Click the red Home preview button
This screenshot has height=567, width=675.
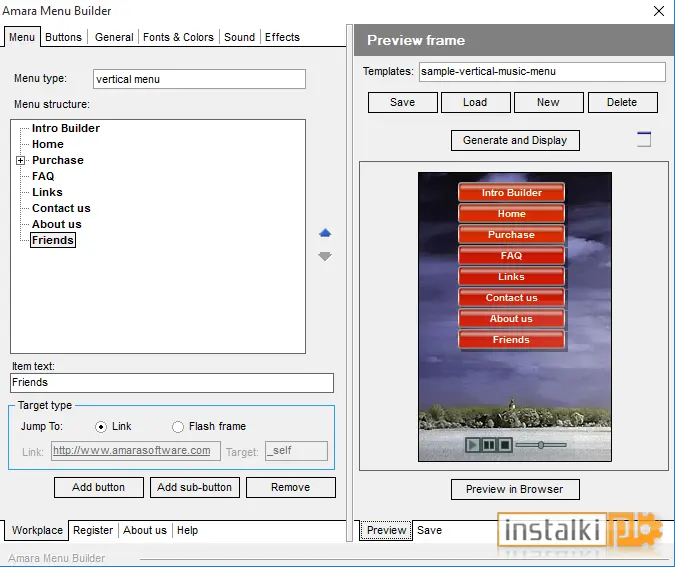(511, 214)
